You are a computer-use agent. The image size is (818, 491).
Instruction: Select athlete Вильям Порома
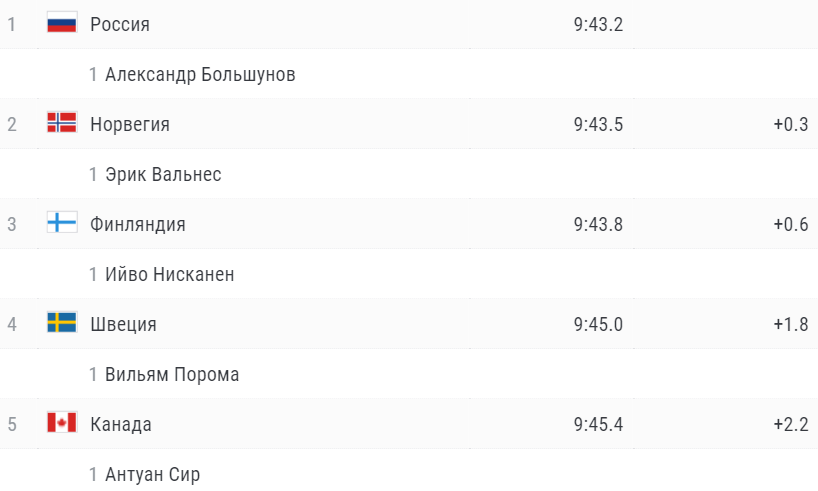click(172, 374)
